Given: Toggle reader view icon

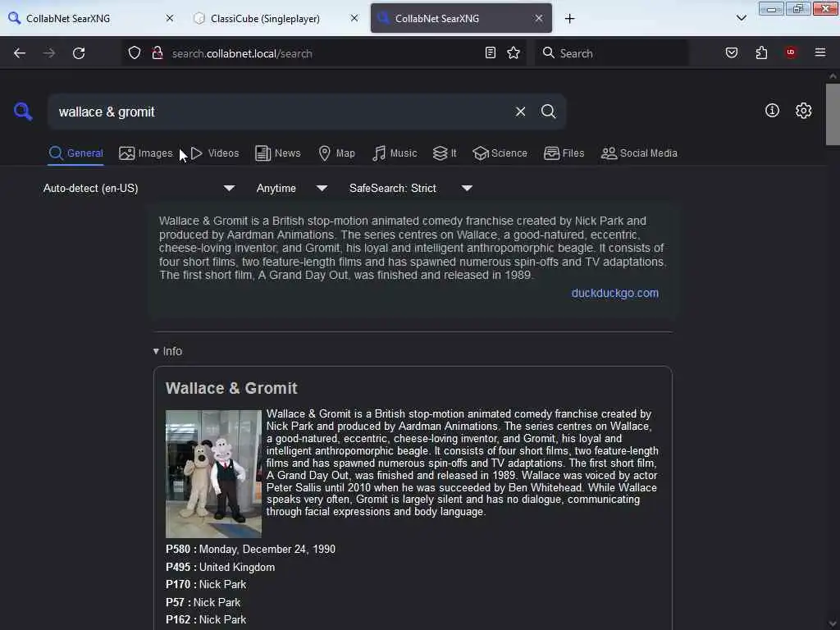Looking at the screenshot, I should (491, 52).
